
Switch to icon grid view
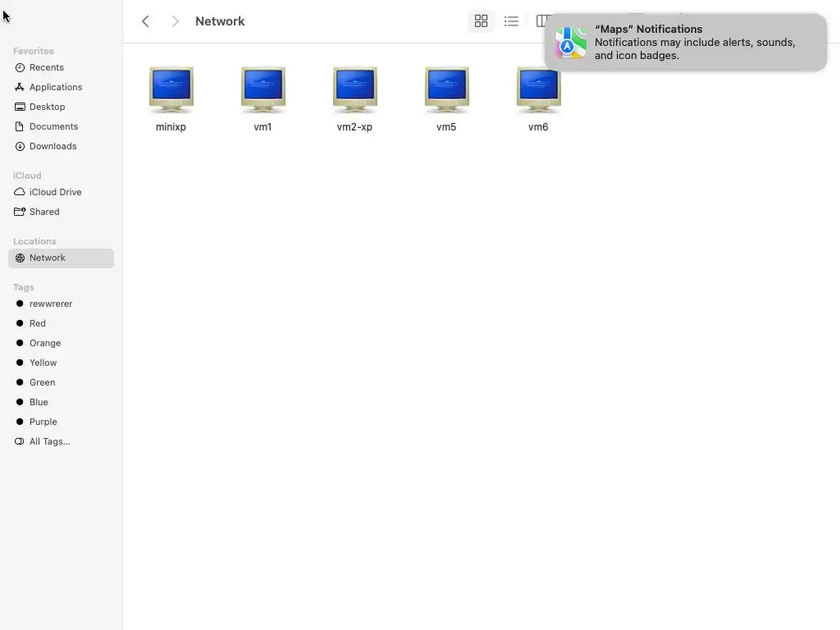[x=481, y=21]
